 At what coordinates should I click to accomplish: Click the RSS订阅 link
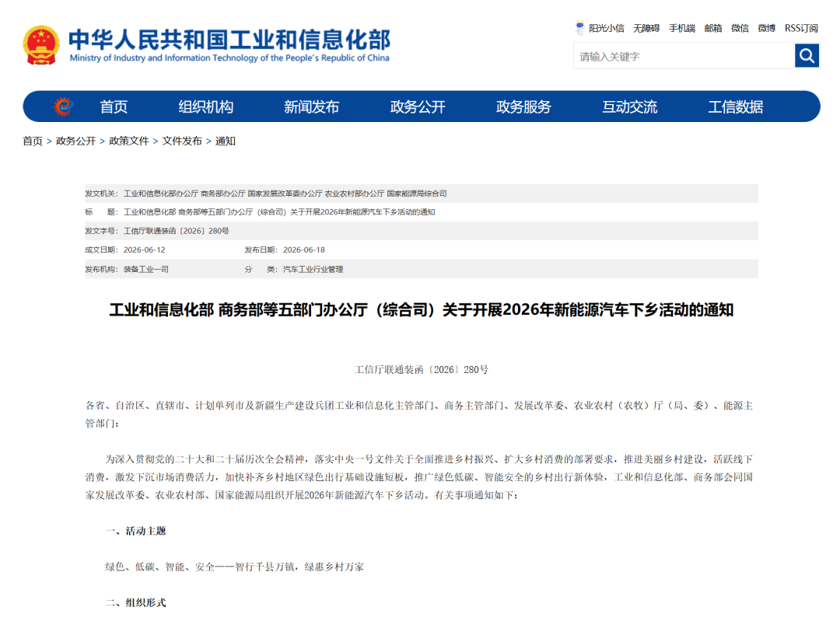[801, 29]
